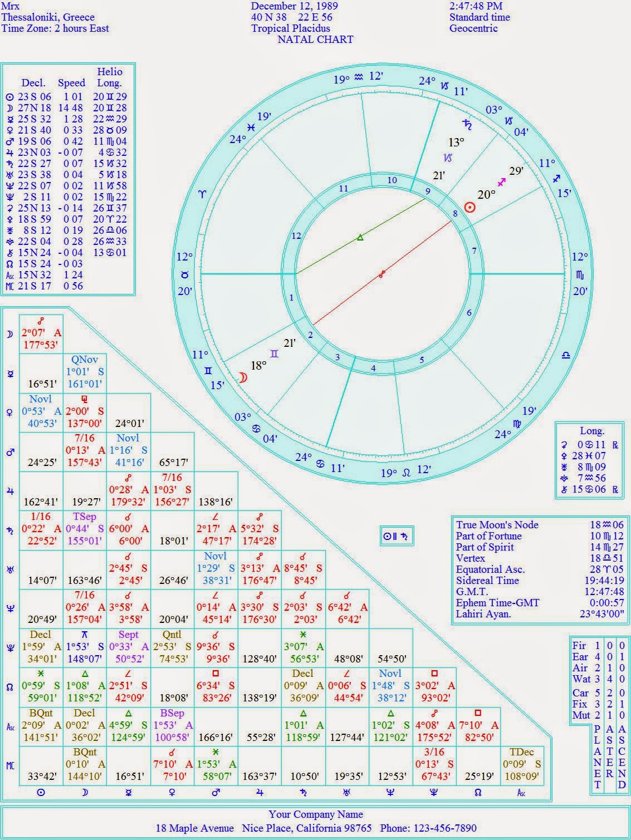Click the Sun parallel Saturn symbol box
631x840 pixels.
pos(398,536)
